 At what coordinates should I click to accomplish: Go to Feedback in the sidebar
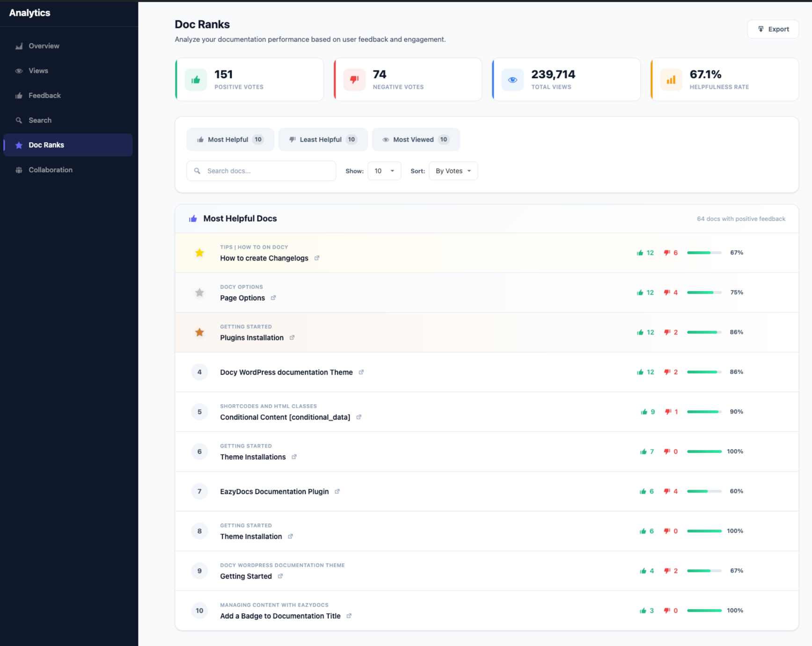(44, 95)
